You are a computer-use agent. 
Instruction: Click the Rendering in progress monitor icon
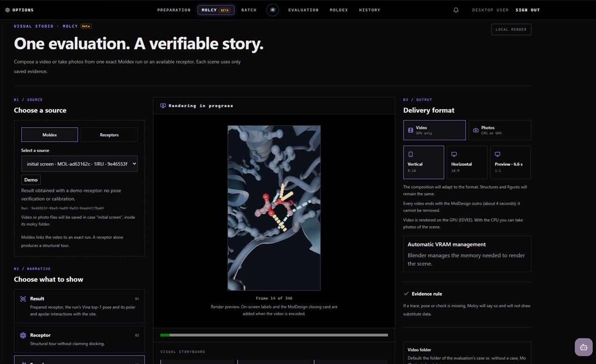pyautogui.click(x=163, y=105)
